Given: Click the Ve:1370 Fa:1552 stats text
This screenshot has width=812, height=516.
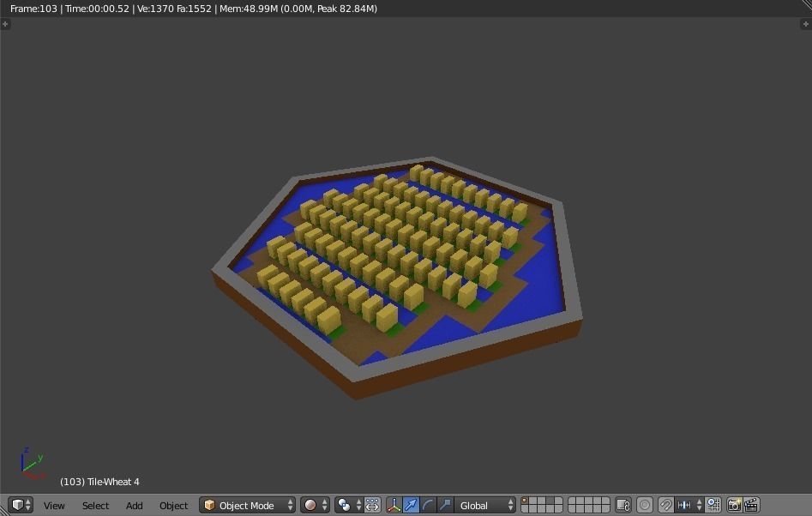Looking at the screenshot, I should (x=174, y=9).
